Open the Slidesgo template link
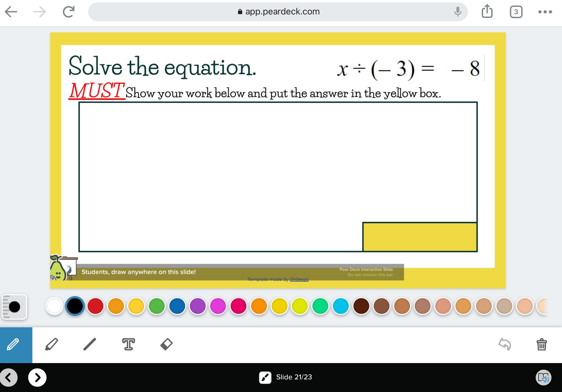Image resolution: width=562 pixels, height=392 pixels. point(299,279)
